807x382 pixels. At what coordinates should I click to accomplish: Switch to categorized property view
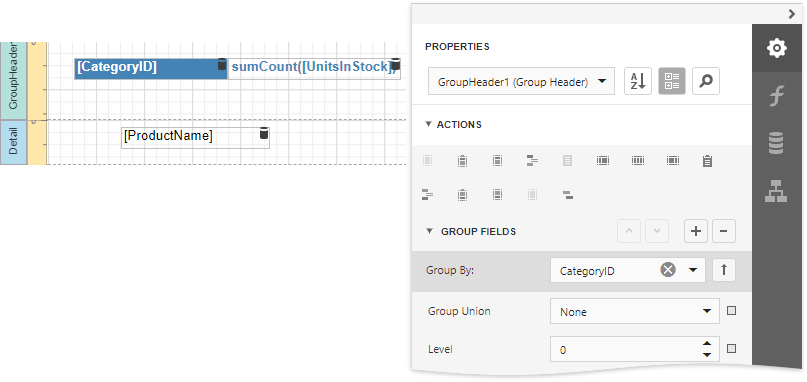click(672, 81)
